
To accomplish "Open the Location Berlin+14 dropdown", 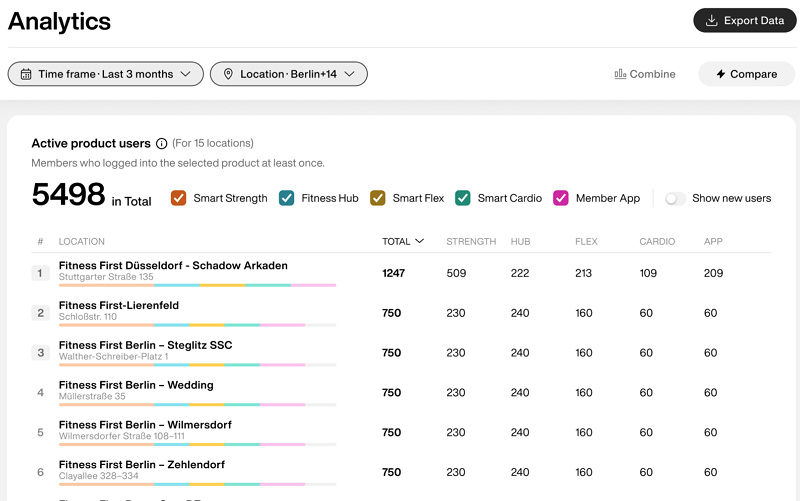I will [x=289, y=74].
